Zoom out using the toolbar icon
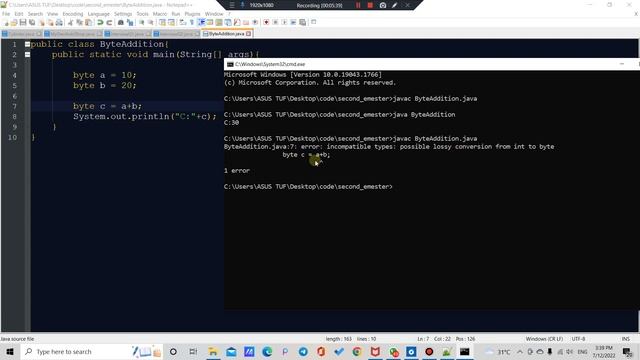640x360 pixels. 151,22
